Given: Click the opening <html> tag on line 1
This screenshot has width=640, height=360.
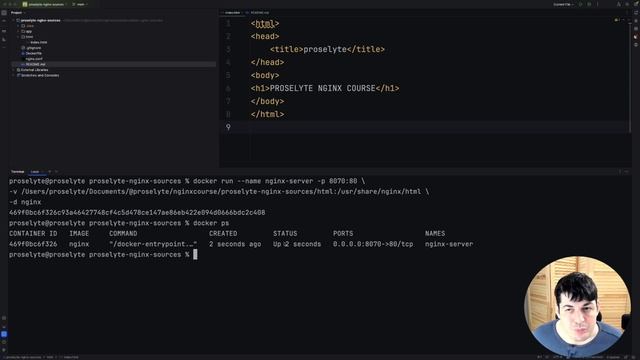Looking at the screenshot, I should (265, 24).
